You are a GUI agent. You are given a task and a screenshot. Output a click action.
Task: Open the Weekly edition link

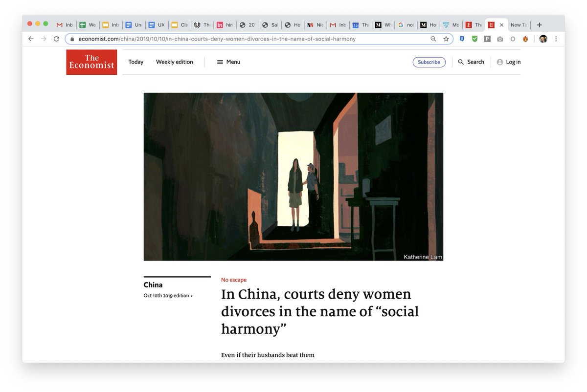pyautogui.click(x=175, y=62)
